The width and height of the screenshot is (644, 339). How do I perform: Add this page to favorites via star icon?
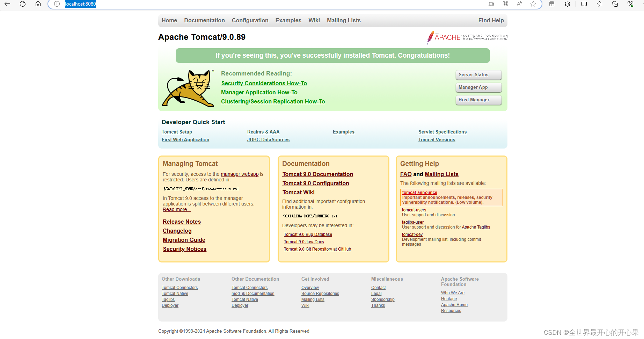point(533,4)
